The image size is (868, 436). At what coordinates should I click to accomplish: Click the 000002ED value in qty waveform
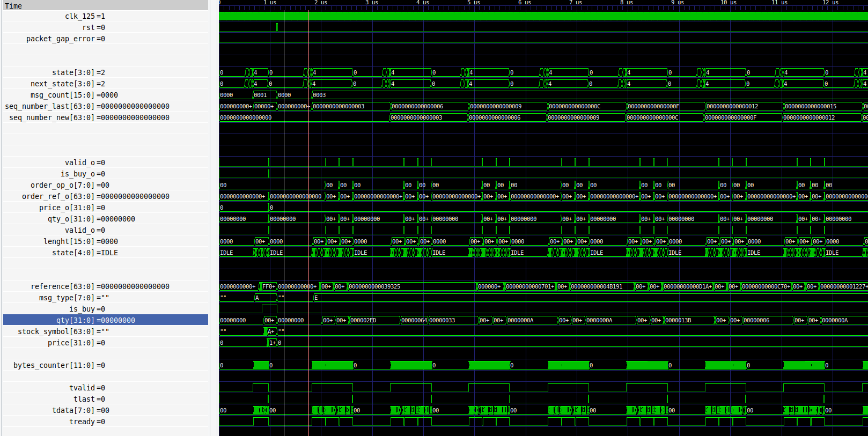coord(364,320)
